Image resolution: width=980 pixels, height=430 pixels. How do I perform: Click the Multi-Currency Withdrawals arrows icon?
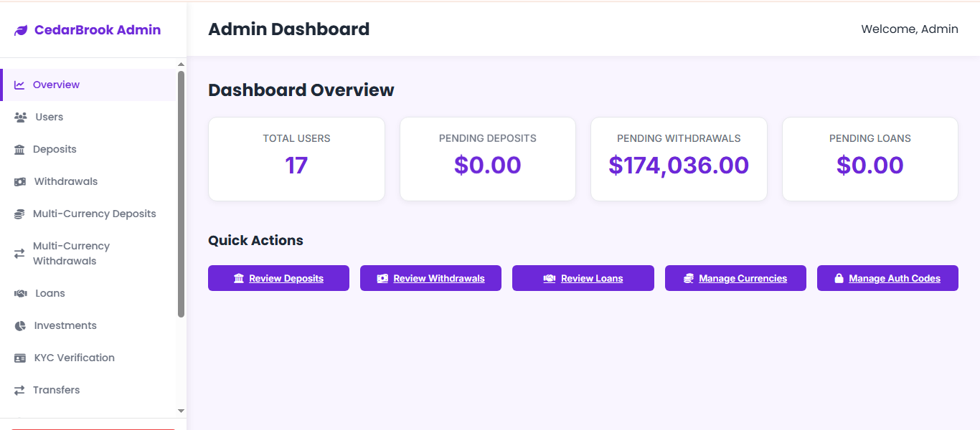pyautogui.click(x=19, y=253)
